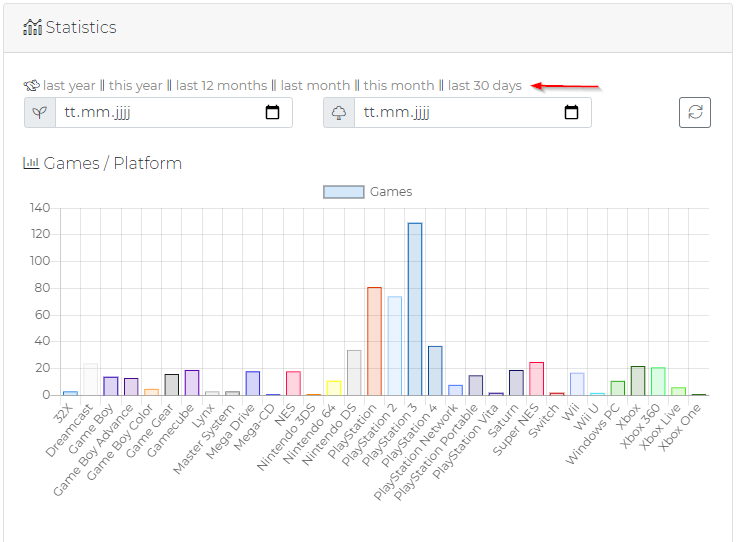737x542 pixels.
Task: Click the PlayStation Vita axis label
Action: [465, 441]
